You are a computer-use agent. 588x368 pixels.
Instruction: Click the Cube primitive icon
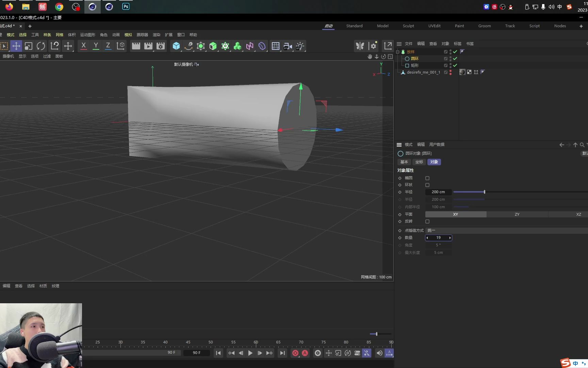(x=176, y=46)
